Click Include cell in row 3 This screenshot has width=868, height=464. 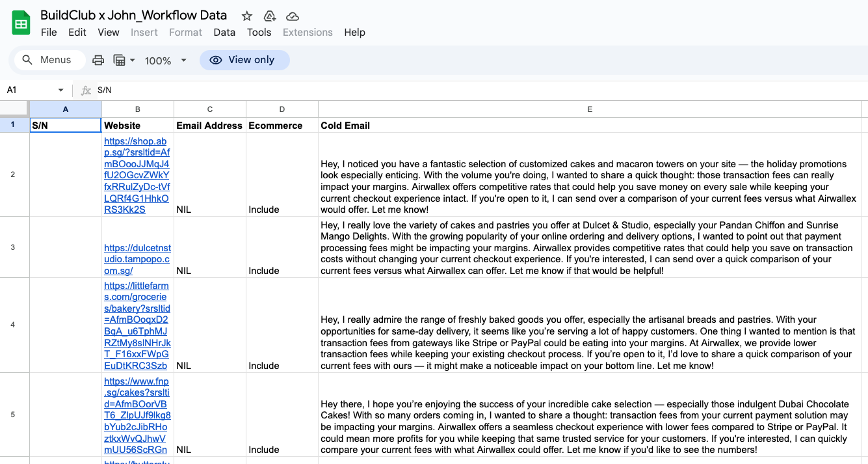coord(282,247)
